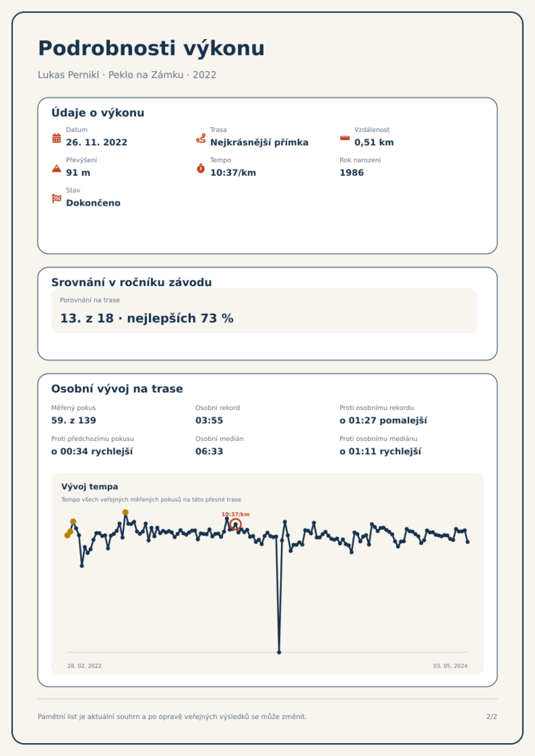Click the Lukas Pernikl subtitle line
The image size is (535, 756).
click(127, 75)
